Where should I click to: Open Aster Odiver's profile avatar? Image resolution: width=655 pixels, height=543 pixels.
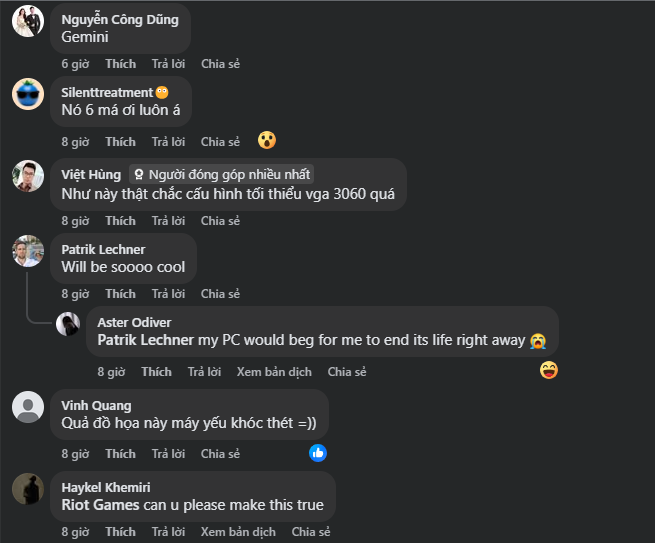tap(68, 324)
